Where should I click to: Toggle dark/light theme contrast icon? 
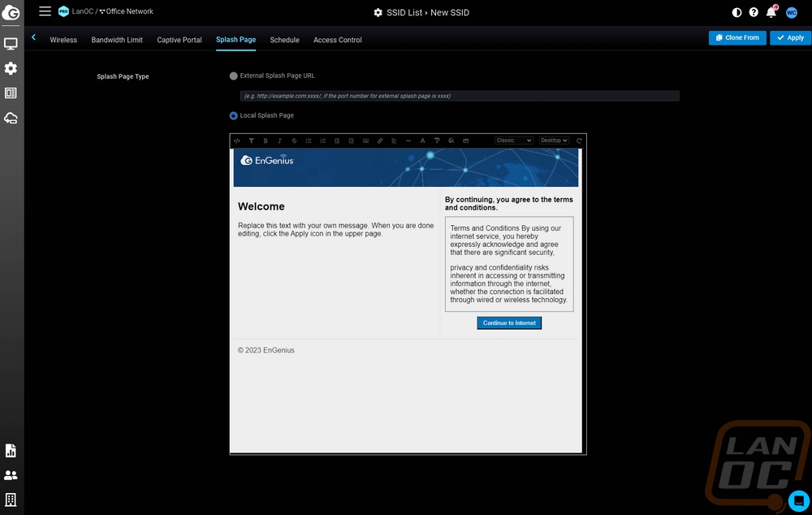click(736, 12)
